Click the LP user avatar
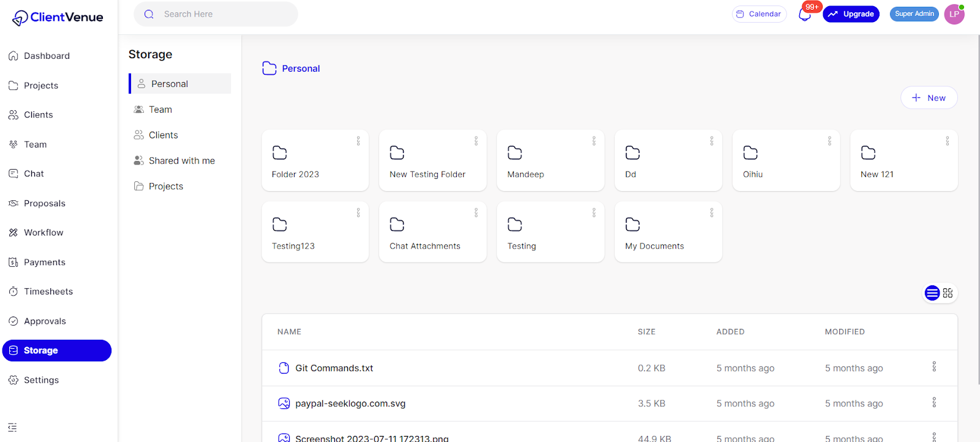This screenshot has width=980, height=442. coord(954,14)
